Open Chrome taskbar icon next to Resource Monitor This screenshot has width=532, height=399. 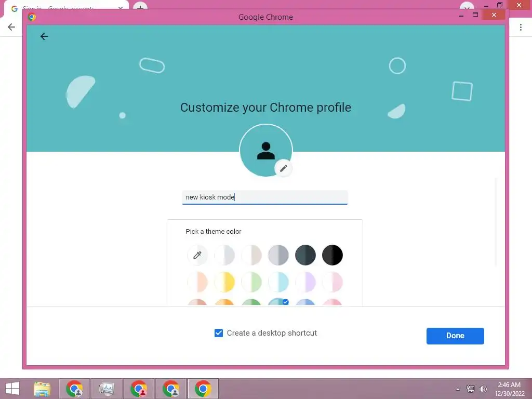pyautogui.click(x=139, y=389)
